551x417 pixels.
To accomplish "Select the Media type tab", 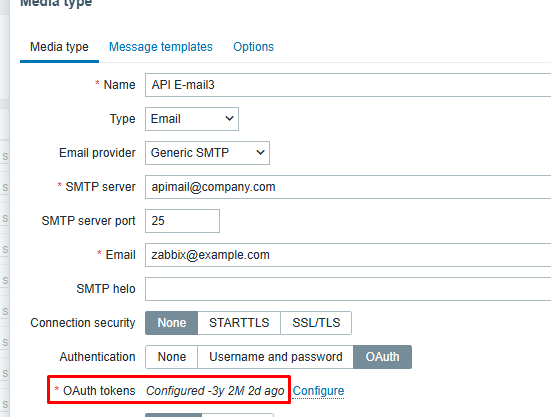I will tap(59, 47).
